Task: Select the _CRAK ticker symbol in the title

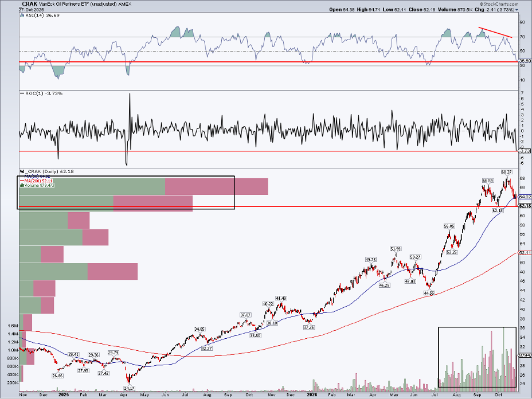Action: pyautogui.click(x=28, y=5)
